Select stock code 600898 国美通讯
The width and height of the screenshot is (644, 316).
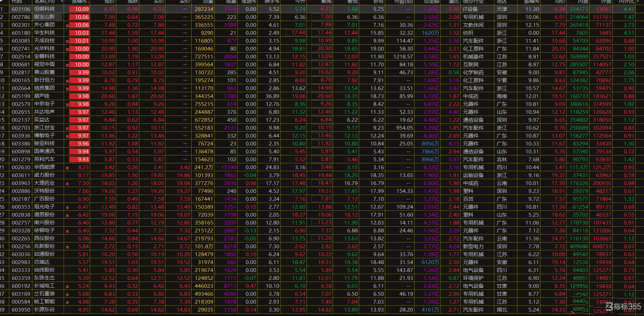pyautogui.click(x=21, y=151)
